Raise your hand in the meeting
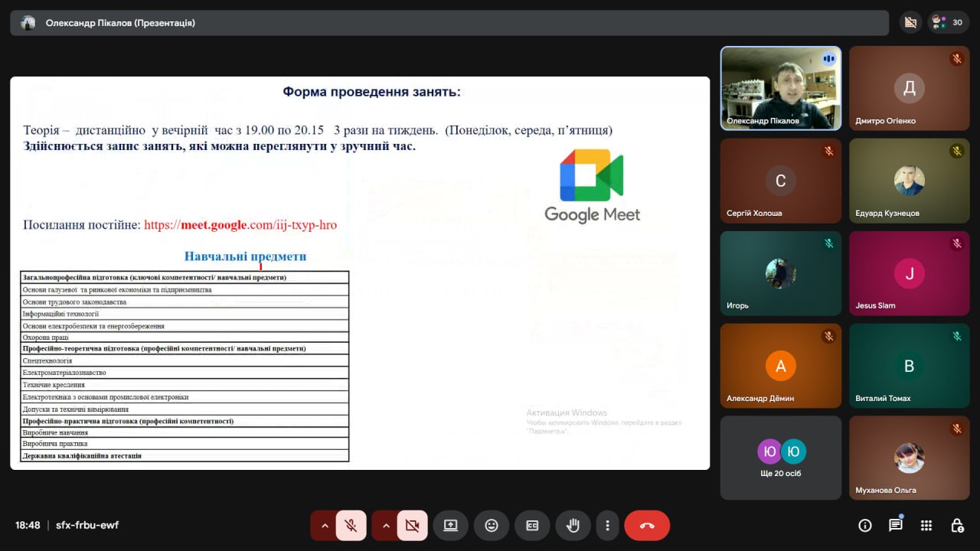980x551 pixels. [x=572, y=526]
